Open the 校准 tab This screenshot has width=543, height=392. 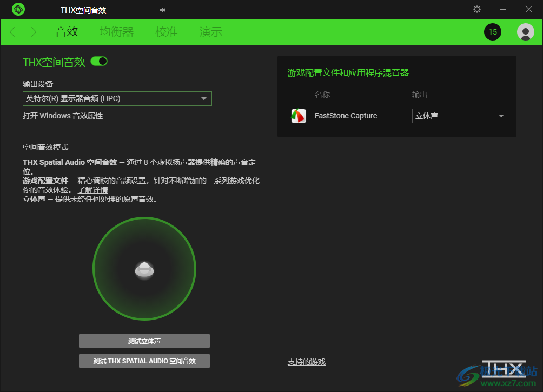pyautogui.click(x=166, y=32)
